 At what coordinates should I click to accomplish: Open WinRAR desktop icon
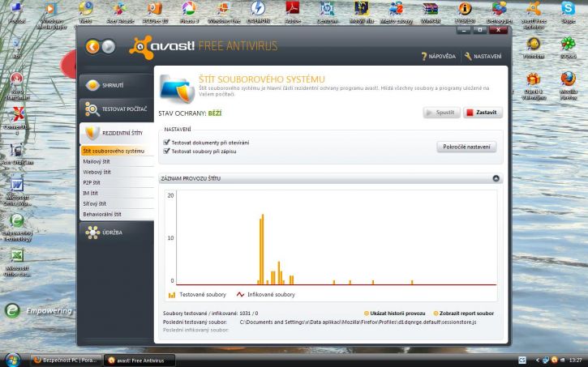[431, 12]
